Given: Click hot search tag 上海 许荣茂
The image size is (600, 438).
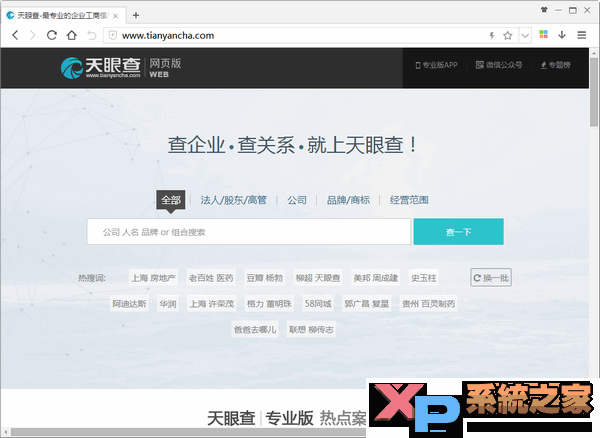Looking at the screenshot, I should [x=212, y=304].
